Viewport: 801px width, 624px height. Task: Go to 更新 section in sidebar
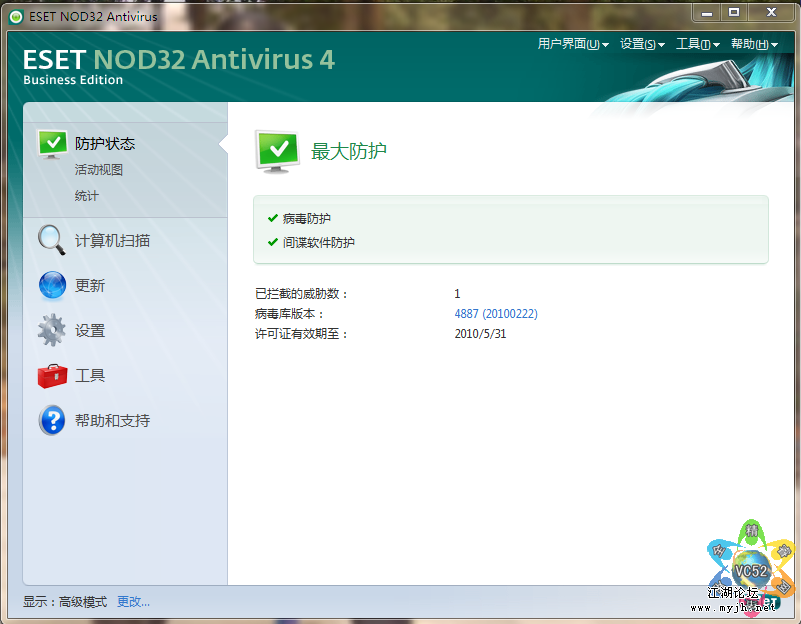point(90,285)
